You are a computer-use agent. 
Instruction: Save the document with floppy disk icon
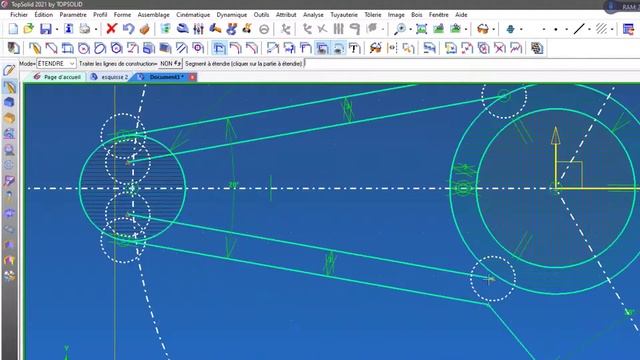pos(45,29)
